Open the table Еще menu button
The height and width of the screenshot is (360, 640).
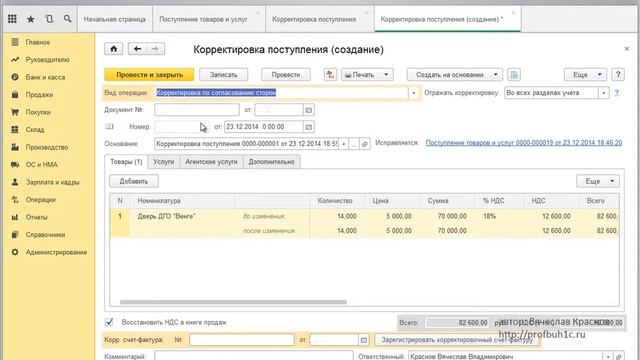(x=598, y=181)
